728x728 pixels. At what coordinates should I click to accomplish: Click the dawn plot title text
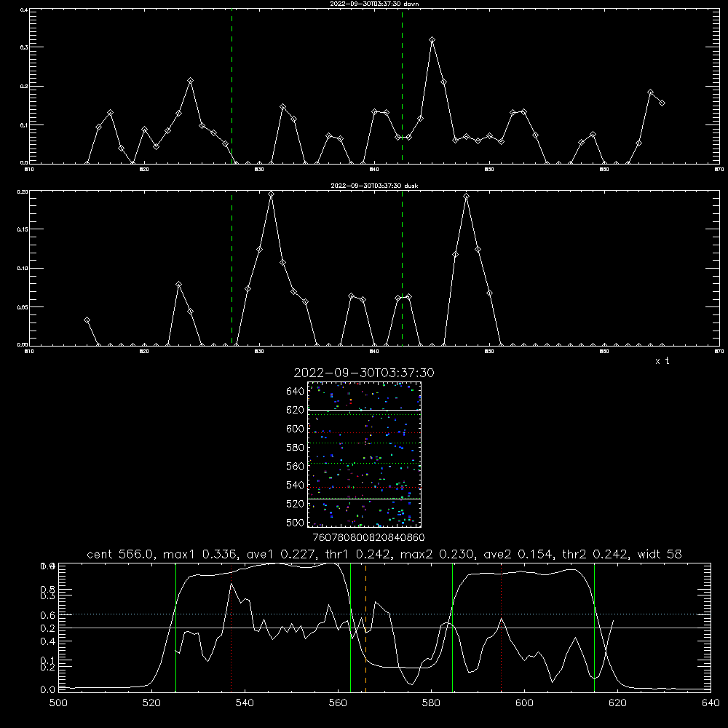(x=374, y=4)
